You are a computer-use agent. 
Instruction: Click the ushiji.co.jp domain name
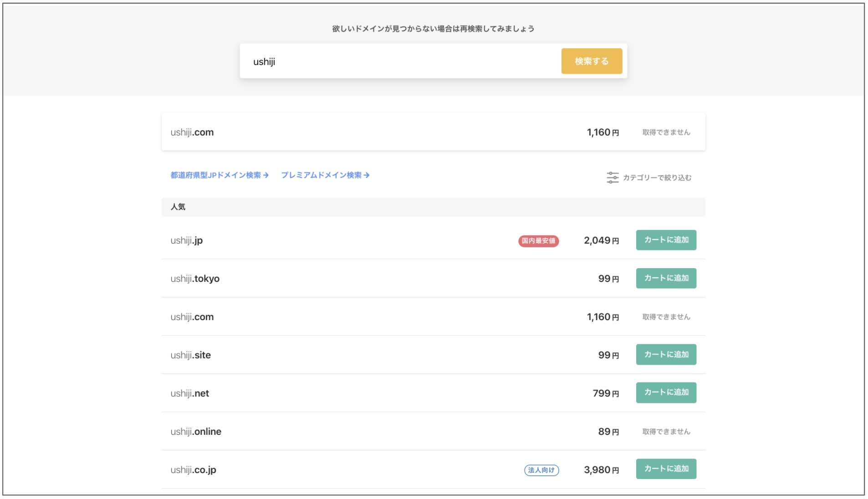pos(193,470)
